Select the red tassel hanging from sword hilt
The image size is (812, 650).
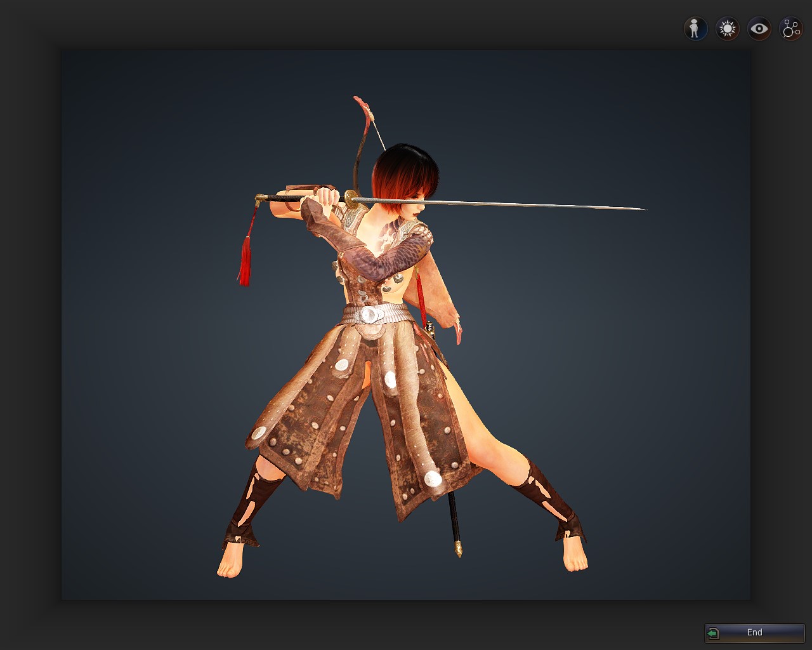click(x=245, y=260)
